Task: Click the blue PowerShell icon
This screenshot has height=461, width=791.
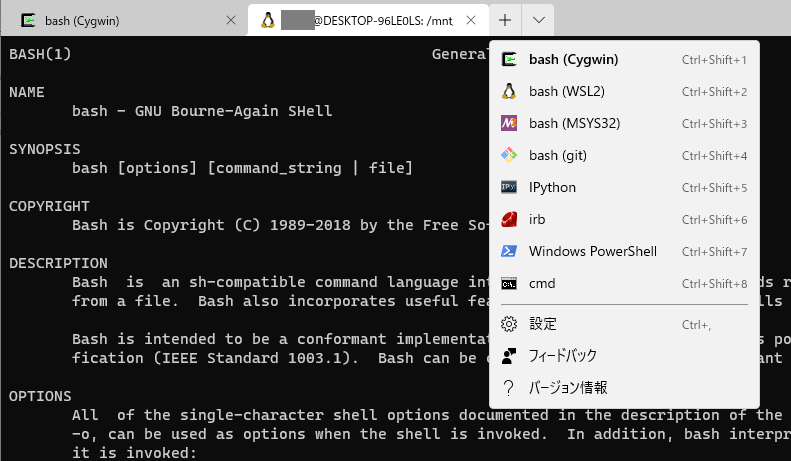Action: pos(509,251)
